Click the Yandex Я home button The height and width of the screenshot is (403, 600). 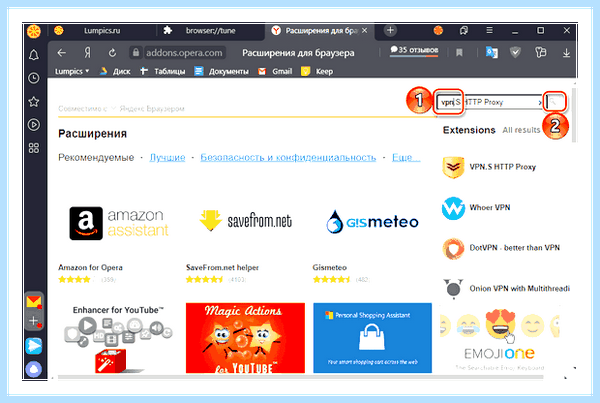87,53
